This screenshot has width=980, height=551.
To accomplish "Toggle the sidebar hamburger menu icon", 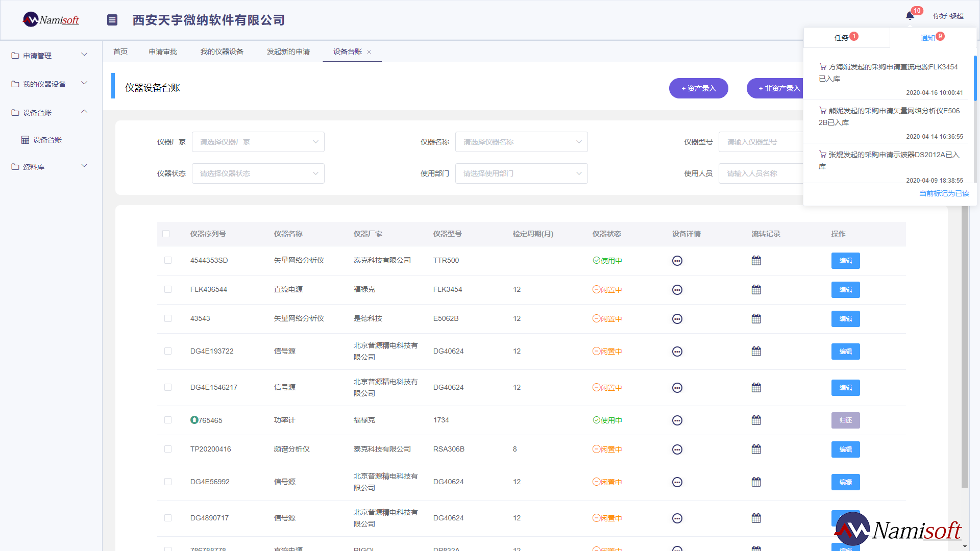I will tap(112, 20).
